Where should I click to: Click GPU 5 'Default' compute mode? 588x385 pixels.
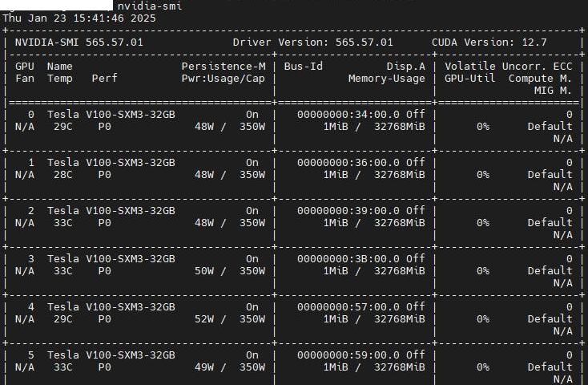[550, 367]
